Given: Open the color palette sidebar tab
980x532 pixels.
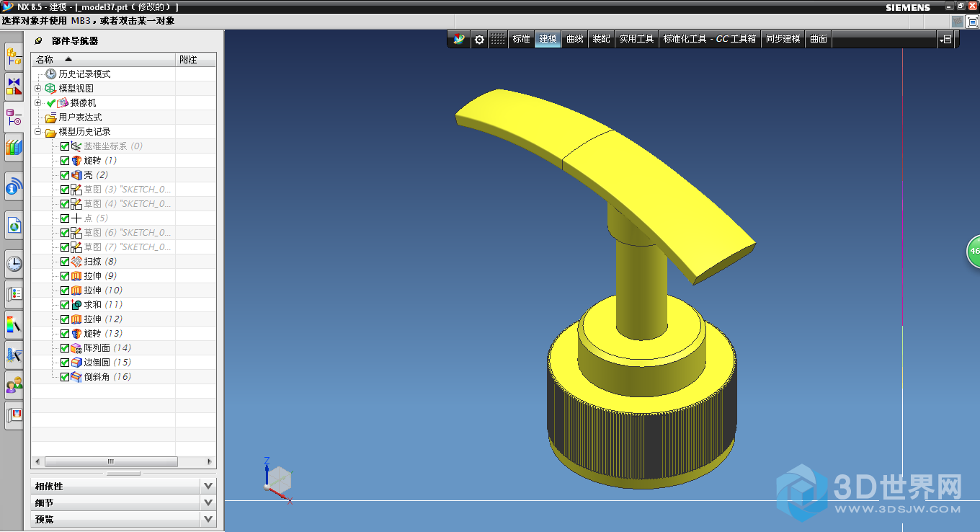Looking at the screenshot, I should 14,324.
